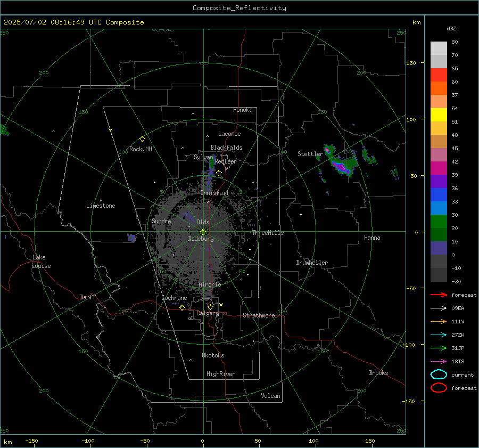The height and width of the screenshot is (448, 479).
Task: Click the Banff town label
Action: tap(88, 297)
